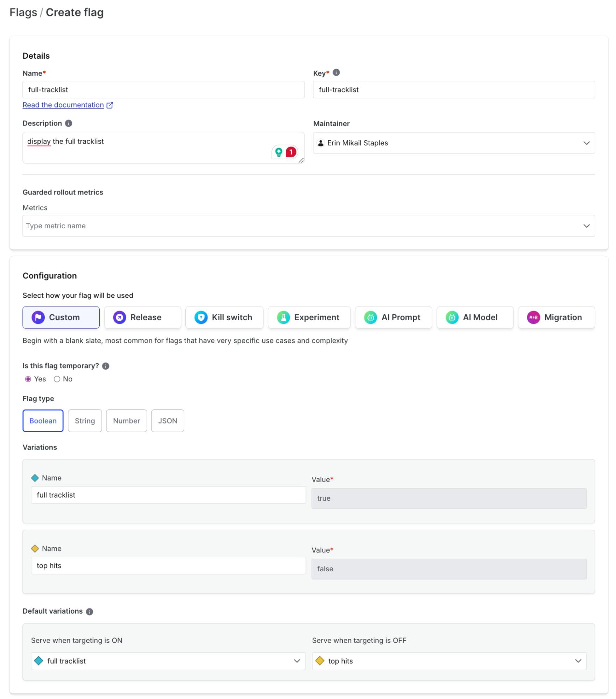Image resolution: width=616 pixels, height=699 pixels.
Task: Switch flag type to JSON
Action: coord(167,421)
